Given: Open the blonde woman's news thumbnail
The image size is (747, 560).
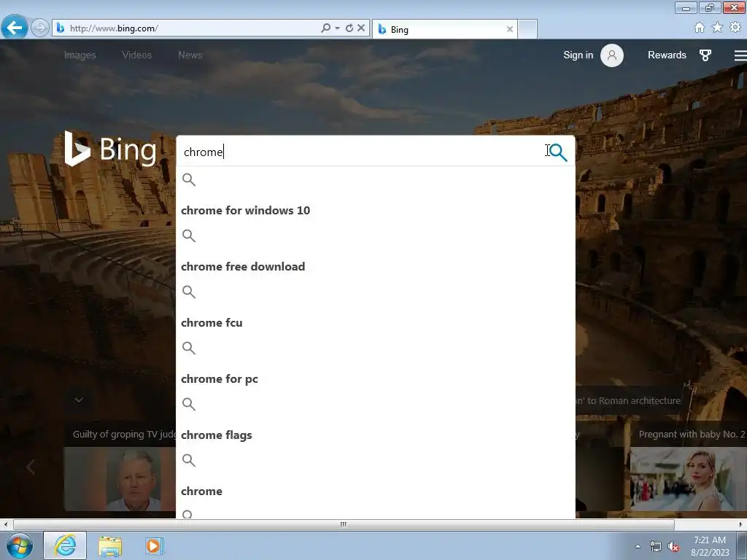Looking at the screenshot, I should pyautogui.click(x=689, y=479).
